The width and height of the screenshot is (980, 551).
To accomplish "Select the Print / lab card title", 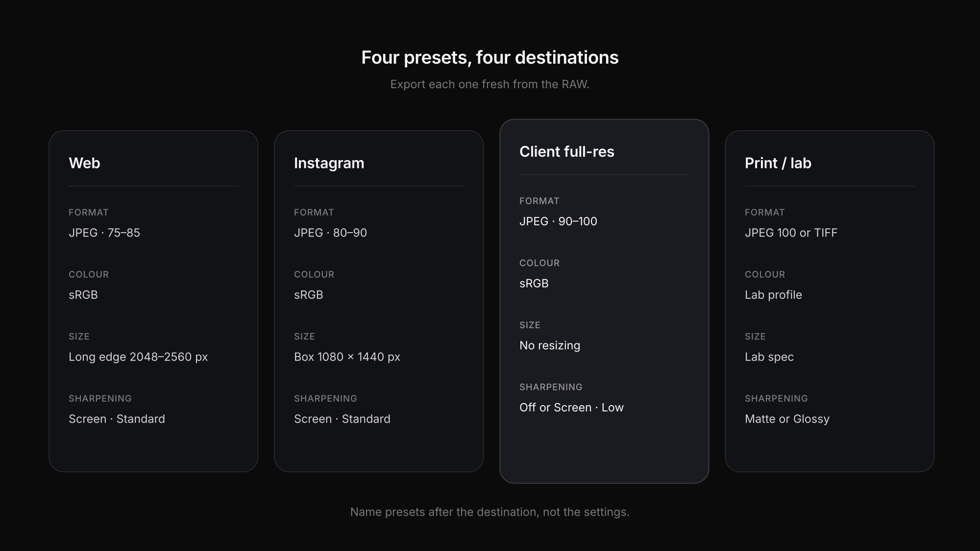I will [x=778, y=163].
